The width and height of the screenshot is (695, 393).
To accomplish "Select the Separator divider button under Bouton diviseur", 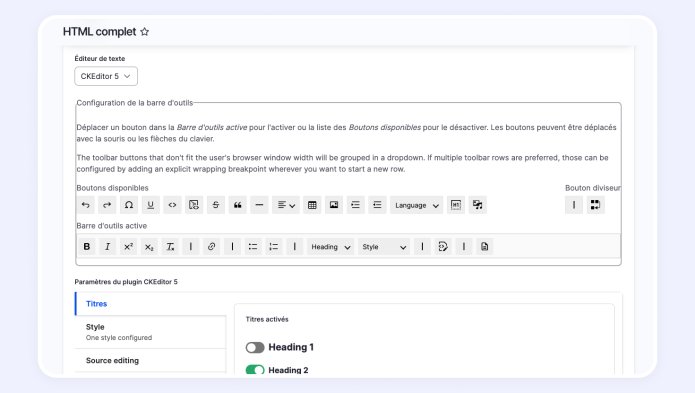I will tap(574, 205).
